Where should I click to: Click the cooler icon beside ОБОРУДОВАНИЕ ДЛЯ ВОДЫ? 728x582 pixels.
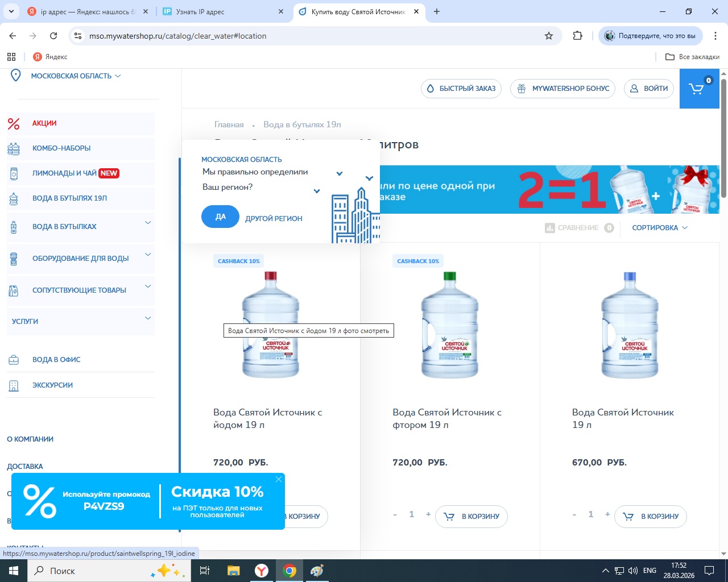(x=14, y=259)
